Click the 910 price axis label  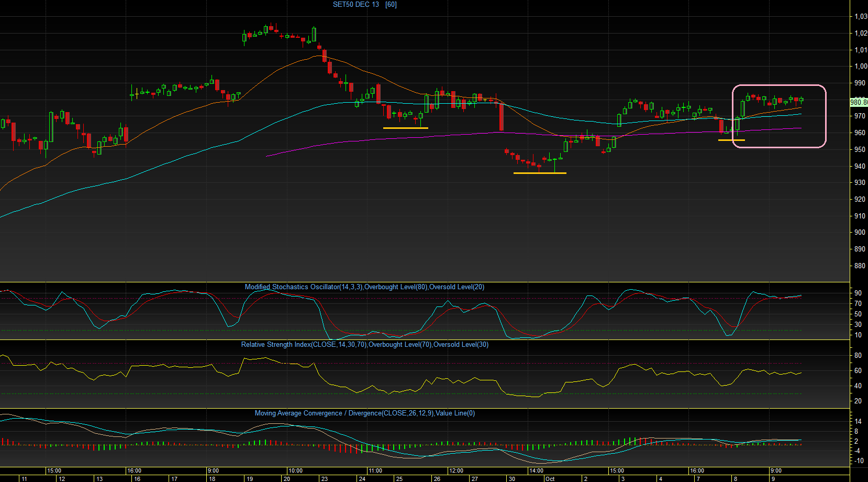point(860,216)
